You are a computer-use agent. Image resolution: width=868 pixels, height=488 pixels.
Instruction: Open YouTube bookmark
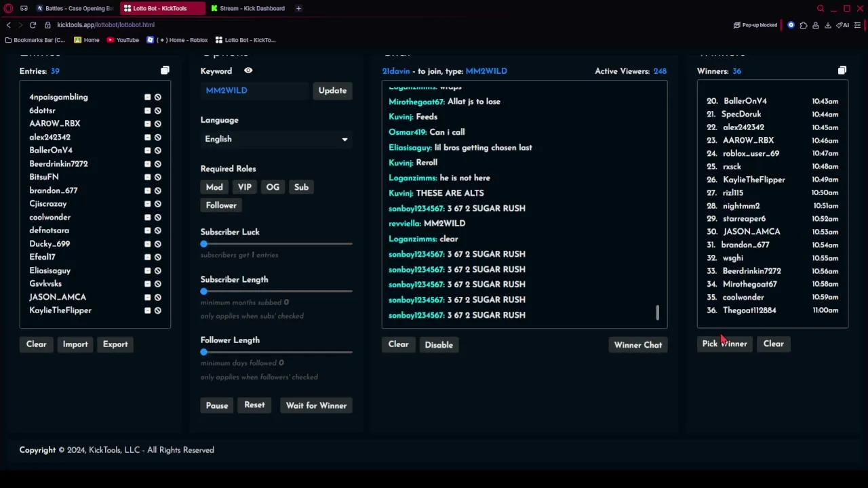pos(123,40)
